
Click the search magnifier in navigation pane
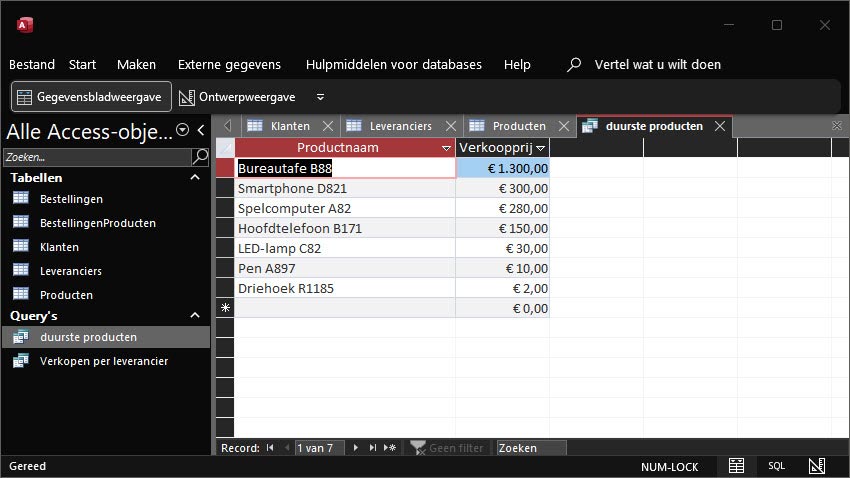200,157
